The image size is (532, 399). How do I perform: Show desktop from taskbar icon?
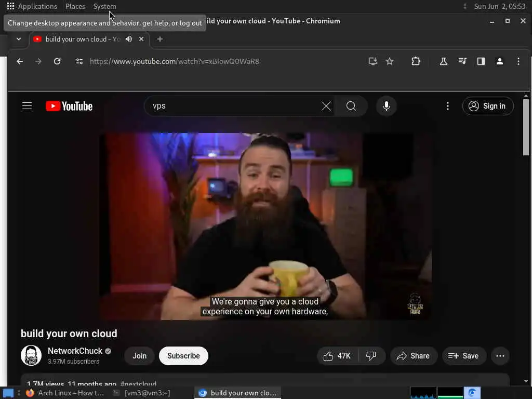[8, 393]
